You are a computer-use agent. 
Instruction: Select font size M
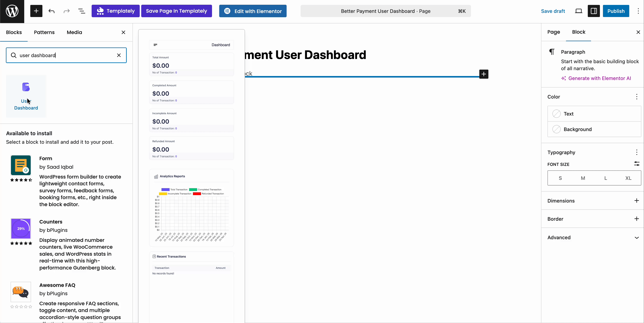point(583,178)
